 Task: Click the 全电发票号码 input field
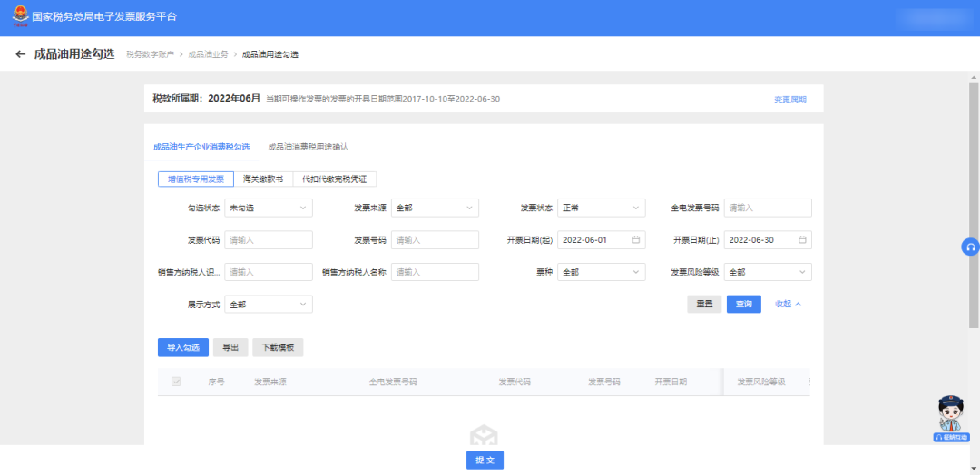tap(767, 208)
